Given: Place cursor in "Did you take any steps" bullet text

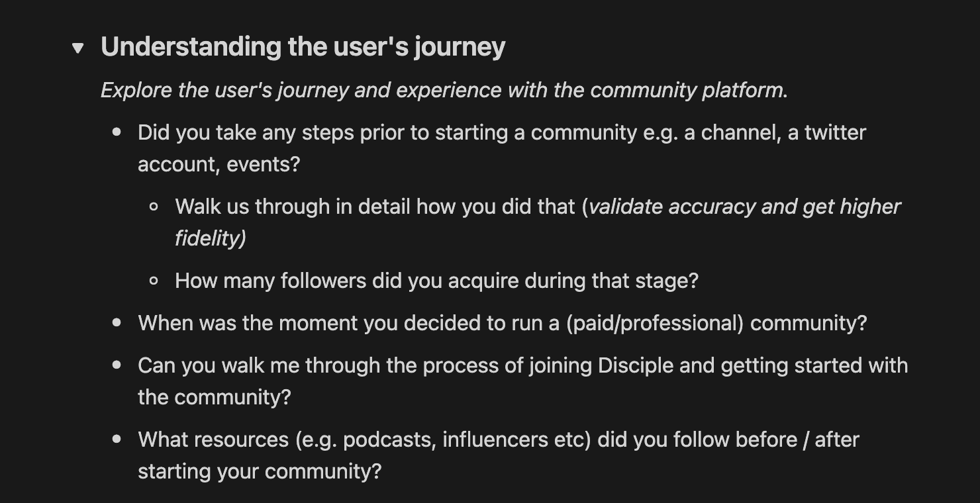Looking at the screenshot, I should point(501,148).
